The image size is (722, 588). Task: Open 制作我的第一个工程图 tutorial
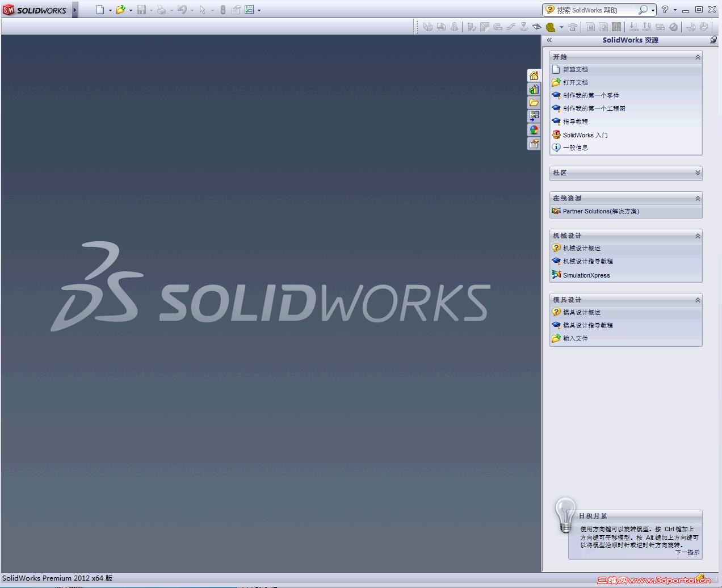(x=594, y=108)
